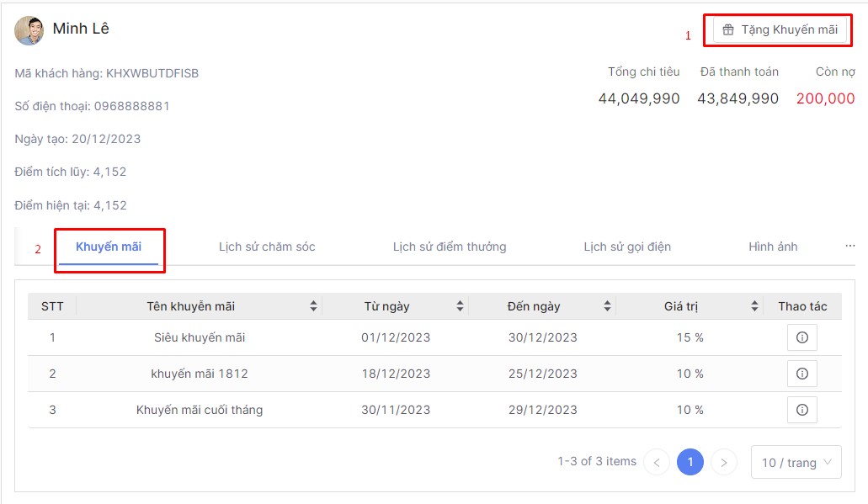Select page 1 in pagination
868x504 pixels.
click(x=690, y=462)
